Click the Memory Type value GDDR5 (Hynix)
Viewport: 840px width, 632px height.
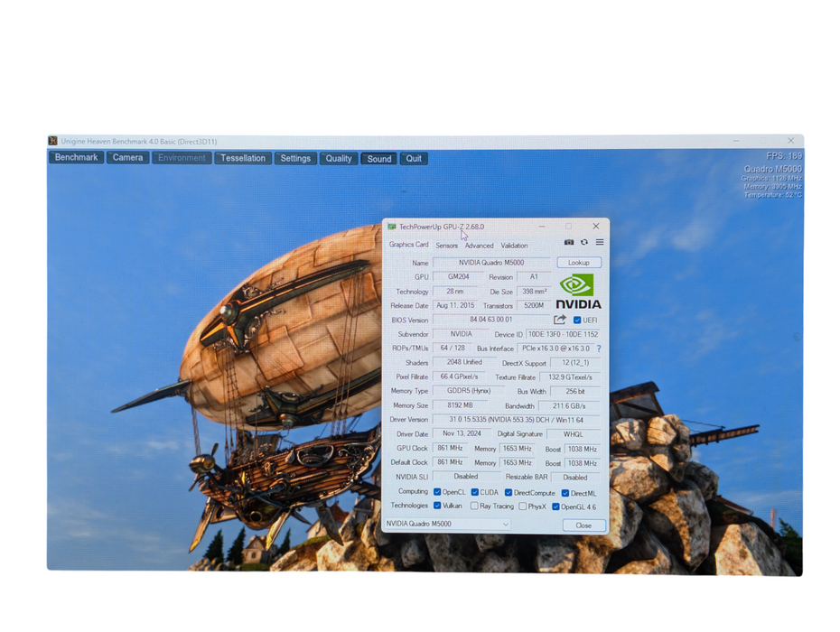point(469,391)
